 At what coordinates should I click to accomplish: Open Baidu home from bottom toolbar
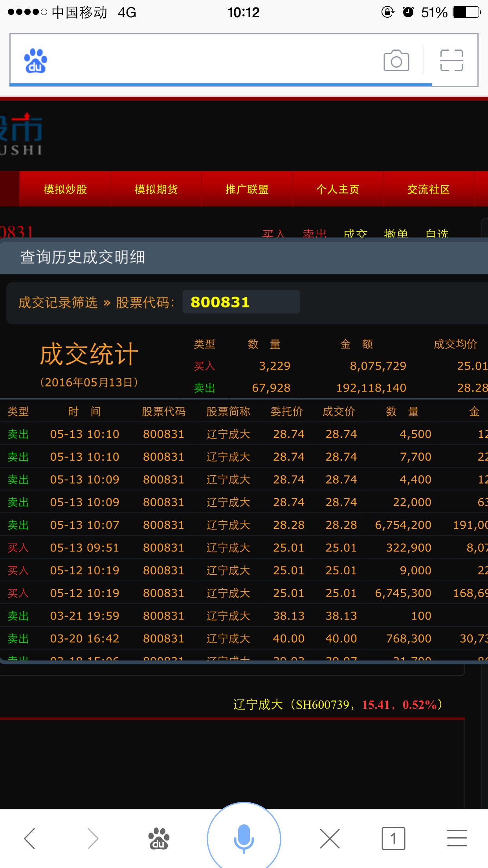tap(158, 838)
